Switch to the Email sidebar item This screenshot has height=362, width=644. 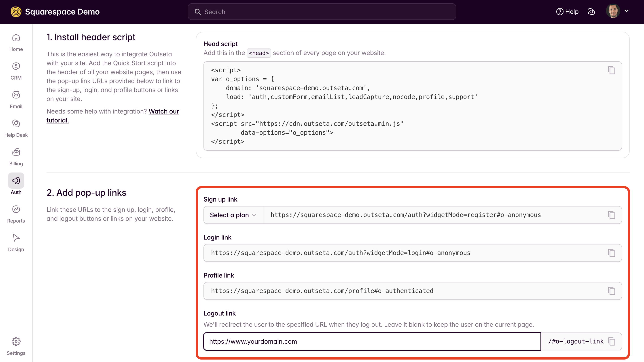pyautogui.click(x=16, y=100)
